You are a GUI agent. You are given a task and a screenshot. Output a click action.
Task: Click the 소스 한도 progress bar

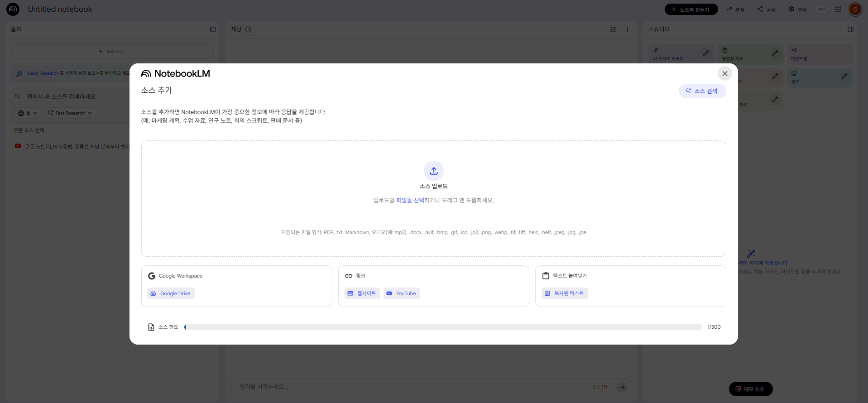coord(443,327)
